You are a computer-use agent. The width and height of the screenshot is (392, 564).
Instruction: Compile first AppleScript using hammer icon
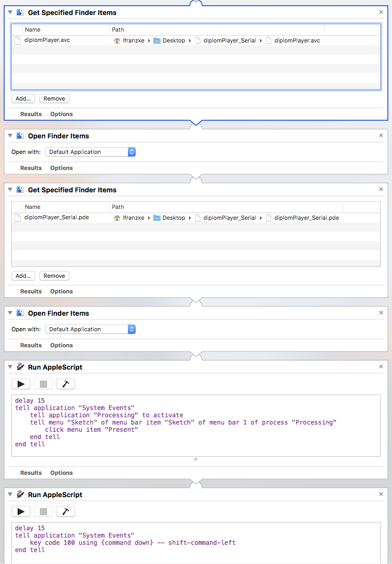65,384
